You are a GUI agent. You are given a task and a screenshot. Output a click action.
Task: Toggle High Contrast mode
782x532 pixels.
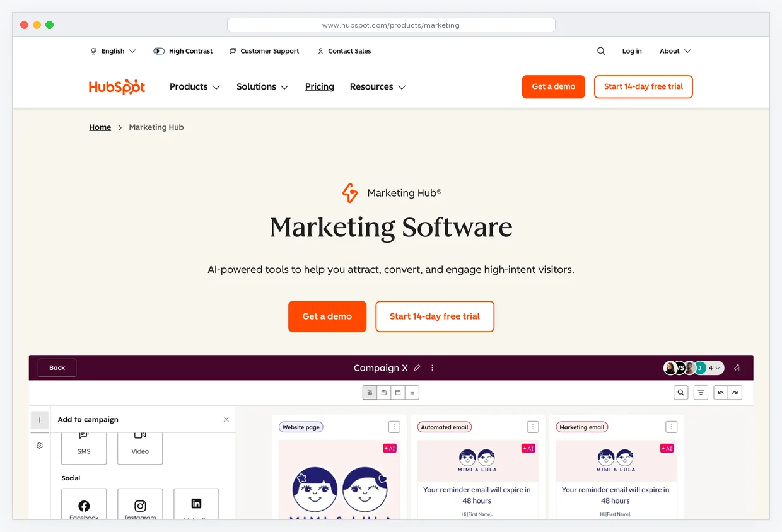coord(184,51)
